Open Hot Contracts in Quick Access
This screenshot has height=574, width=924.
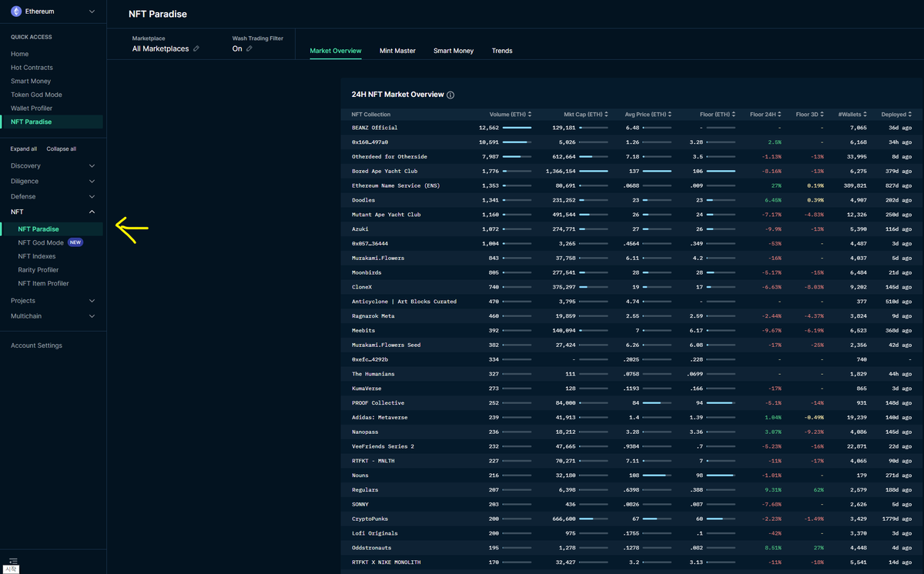coord(32,68)
